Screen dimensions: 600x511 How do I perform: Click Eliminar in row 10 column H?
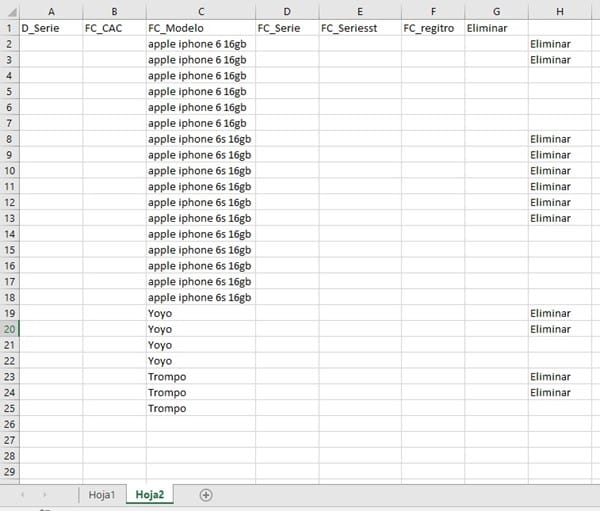[x=560, y=171]
